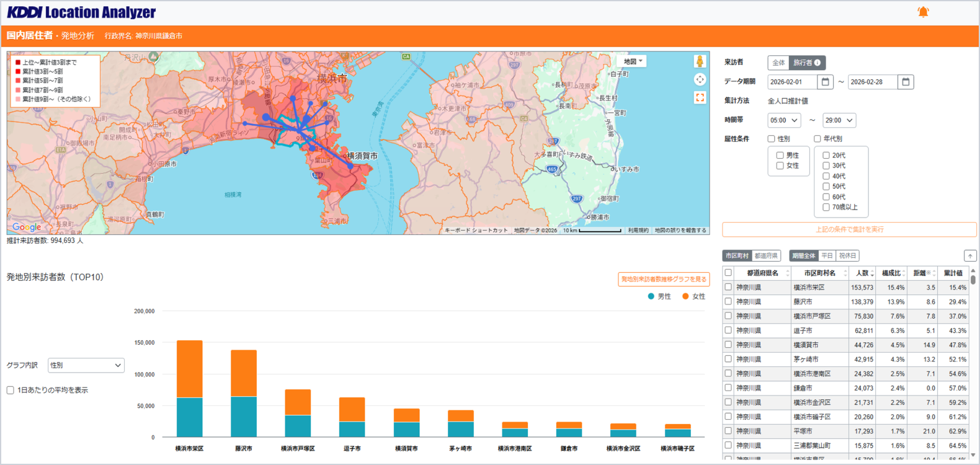Open the end date calendar picker
The width and height of the screenshot is (980, 465).
(906, 82)
